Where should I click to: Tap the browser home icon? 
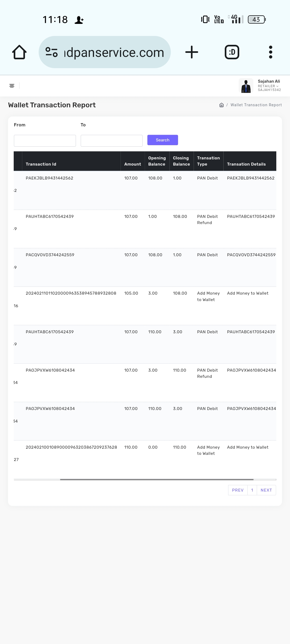pyautogui.click(x=19, y=52)
